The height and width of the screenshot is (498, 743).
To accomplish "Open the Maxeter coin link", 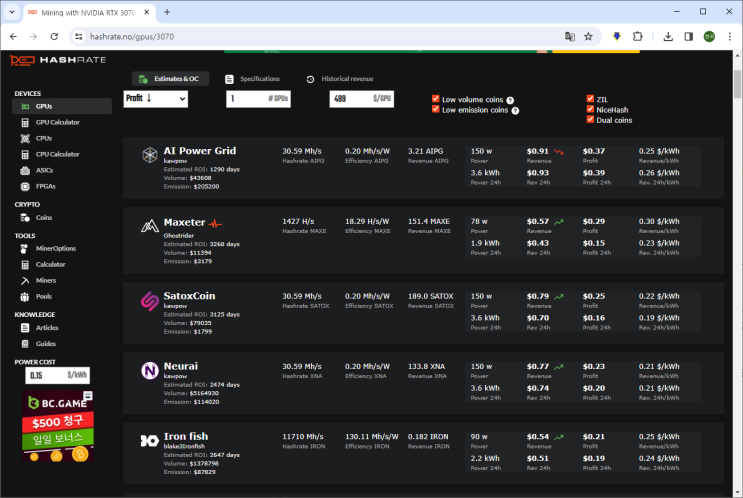I will pyautogui.click(x=184, y=222).
